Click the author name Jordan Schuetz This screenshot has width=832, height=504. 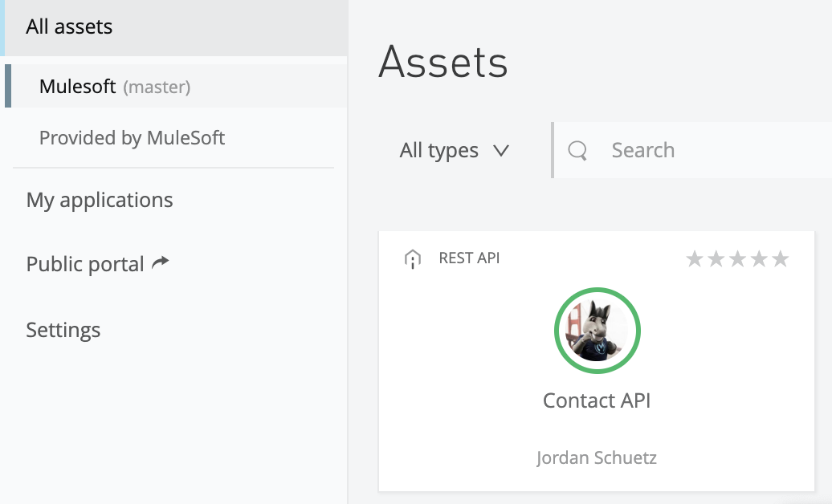click(x=597, y=457)
